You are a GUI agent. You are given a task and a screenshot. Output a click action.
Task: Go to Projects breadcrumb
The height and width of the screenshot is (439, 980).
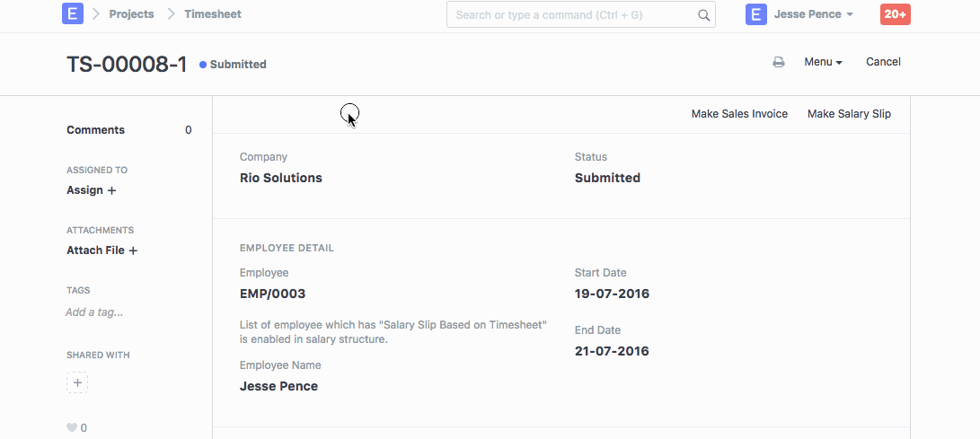pos(131,14)
